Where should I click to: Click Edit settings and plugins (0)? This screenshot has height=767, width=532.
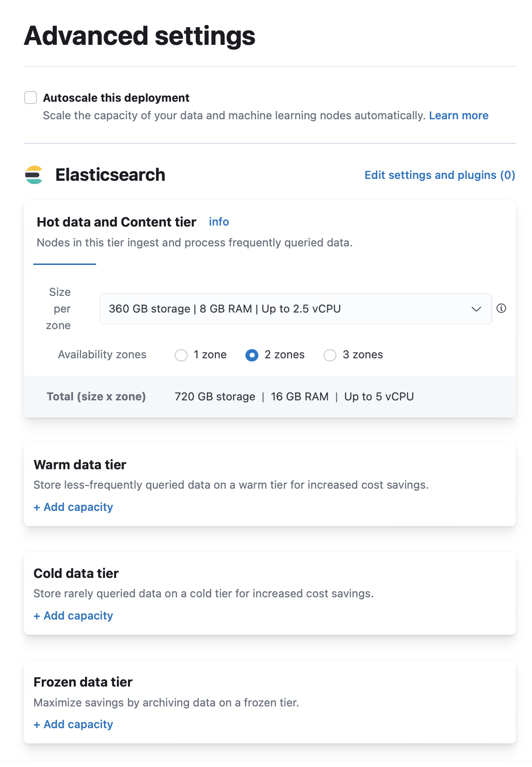coord(439,175)
